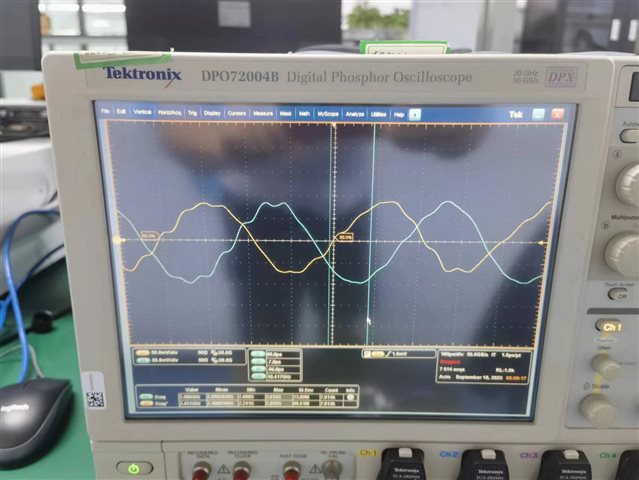Click the trigger level arrow at graticule right edge
639x480 pixels.
coord(542,243)
